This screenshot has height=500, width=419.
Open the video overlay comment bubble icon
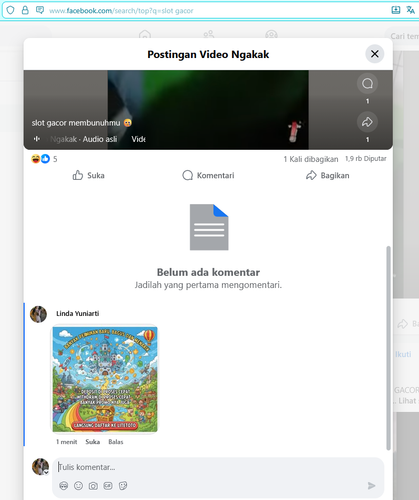(367, 83)
